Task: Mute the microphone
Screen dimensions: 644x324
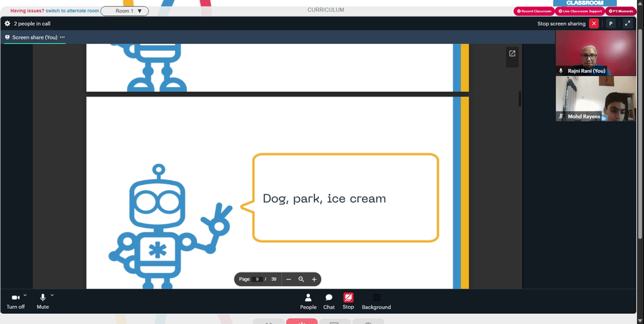Action: point(43,301)
